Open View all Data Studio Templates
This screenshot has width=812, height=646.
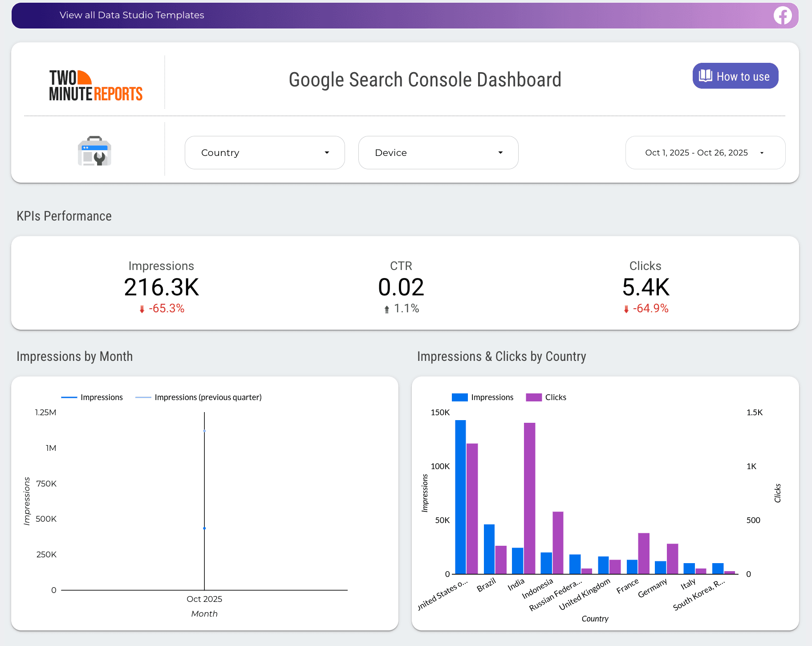pos(132,15)
